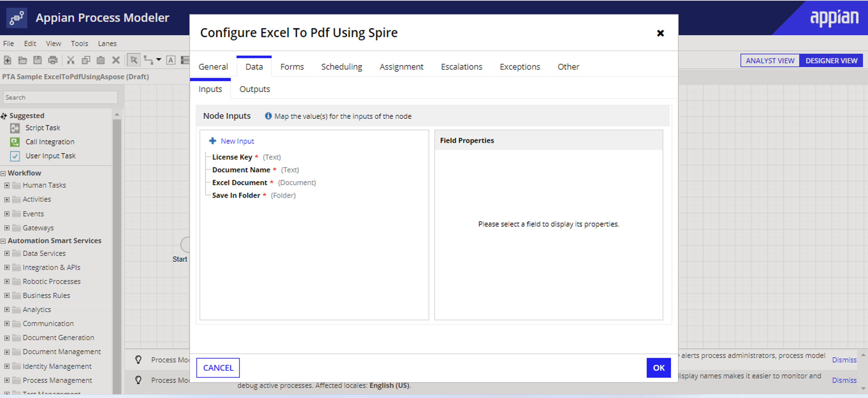Click the lightbulb icon on the first alert row
The width and height of the screenshot is (868, 398).
[x=138, y=360]
